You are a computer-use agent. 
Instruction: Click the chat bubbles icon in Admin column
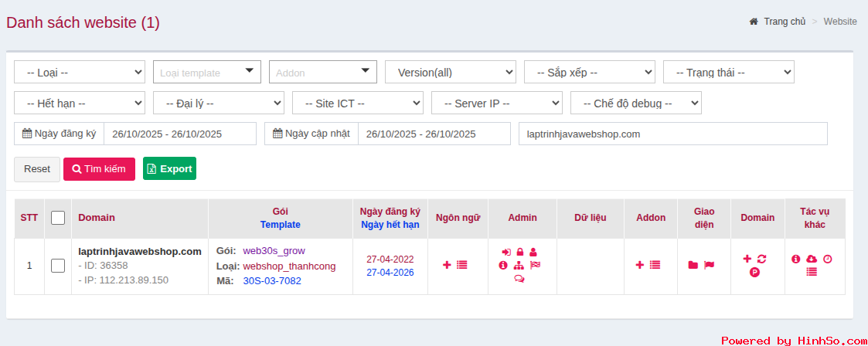point(519,279)
